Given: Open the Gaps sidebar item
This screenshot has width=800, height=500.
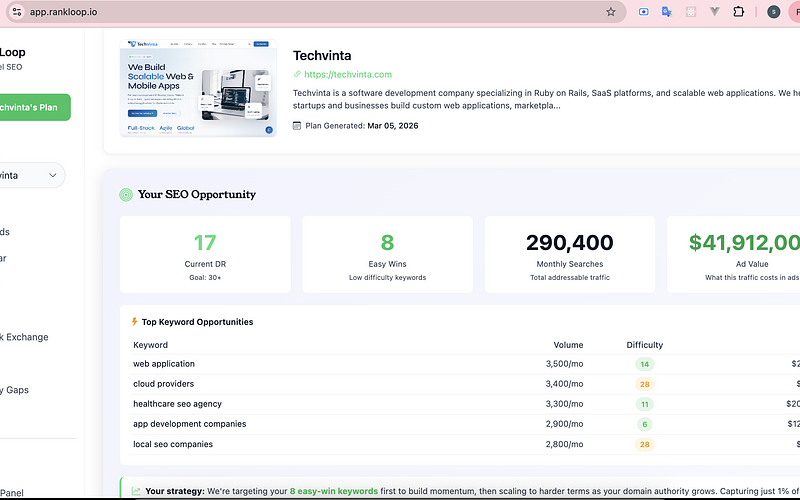Looking at the screenshot, I should [x=14, y=390].
